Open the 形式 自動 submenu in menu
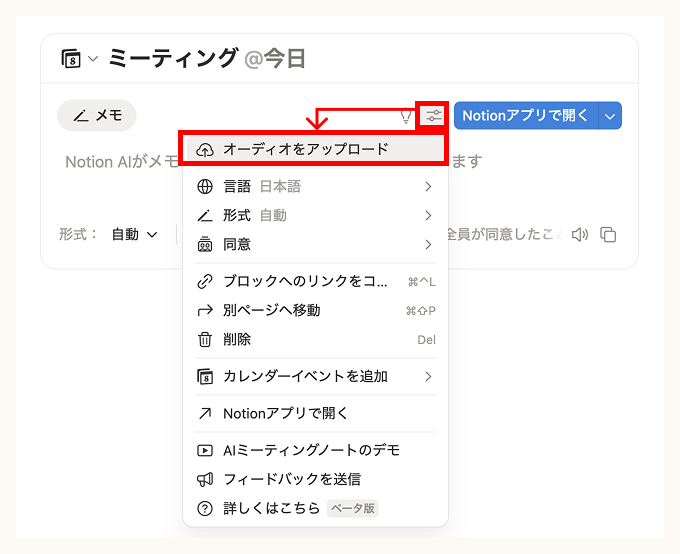 316,216
